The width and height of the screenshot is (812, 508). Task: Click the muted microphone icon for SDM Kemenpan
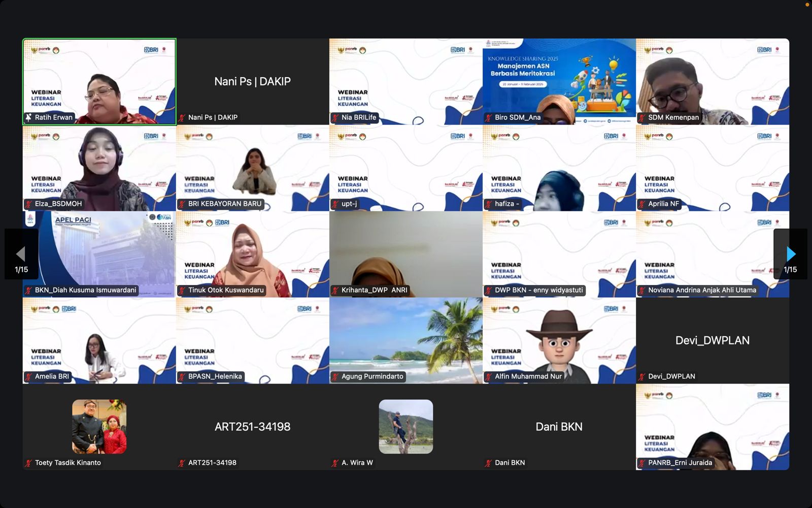[642, 117]
